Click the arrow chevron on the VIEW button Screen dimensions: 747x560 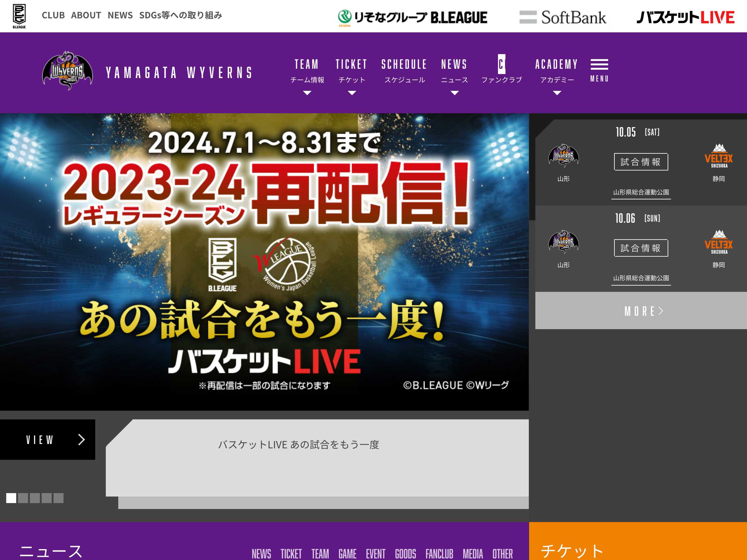click(x=81, y=440)
